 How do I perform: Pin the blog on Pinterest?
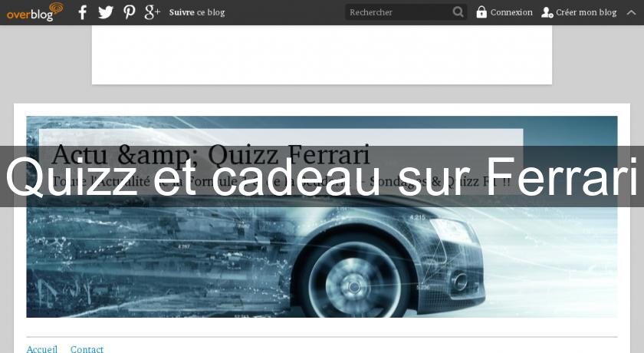pos(130,12)
